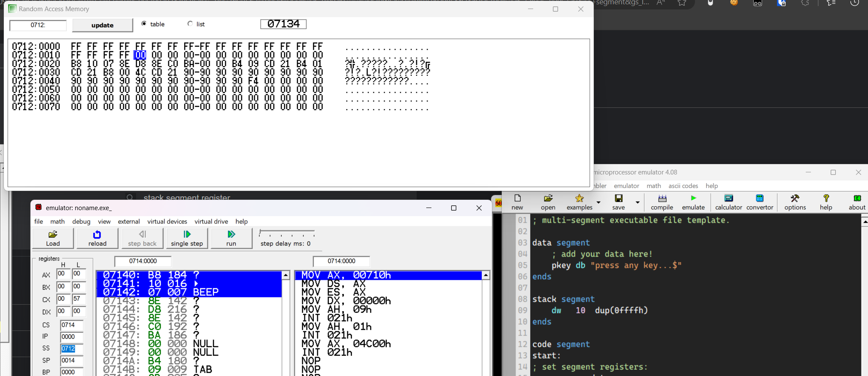Open the external menu
This screenshot has height=376, width=868.
[129, 221]
